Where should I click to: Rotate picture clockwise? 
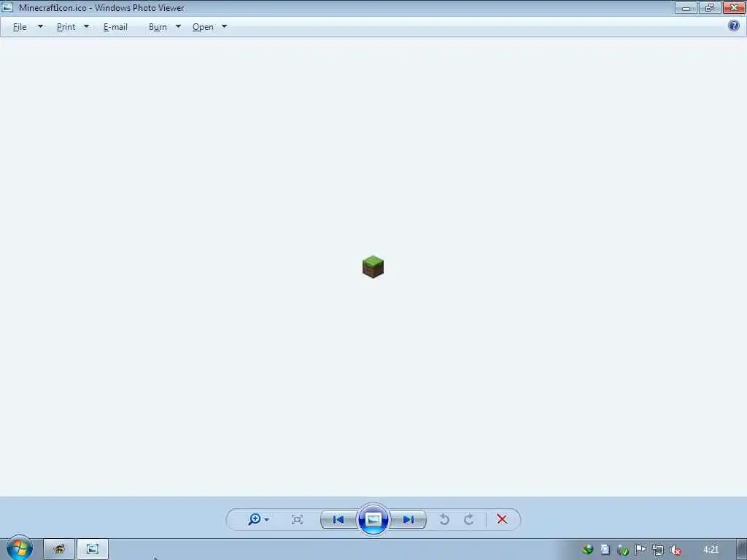pyautogui.click(x=469, y=519)
